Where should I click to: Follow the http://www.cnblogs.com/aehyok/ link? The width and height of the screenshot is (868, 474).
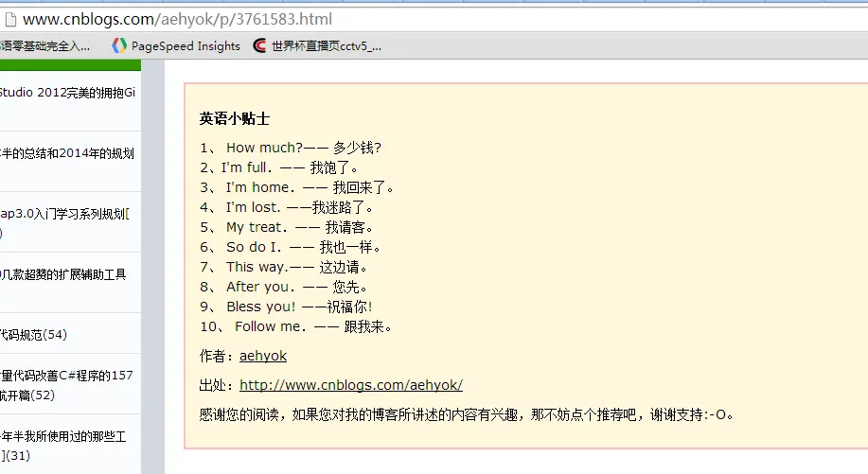[351, 385]
